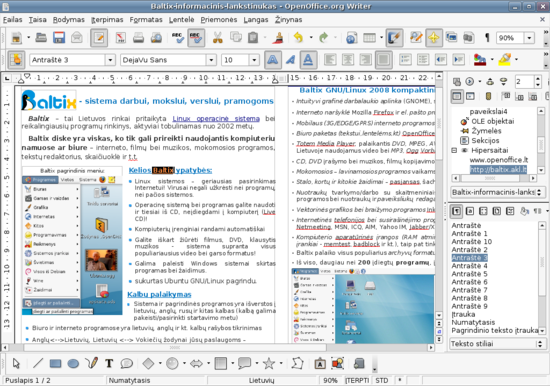Run the spelling and grammar check
This screenshot has width=550, height=386.
[x=178, y=38]
